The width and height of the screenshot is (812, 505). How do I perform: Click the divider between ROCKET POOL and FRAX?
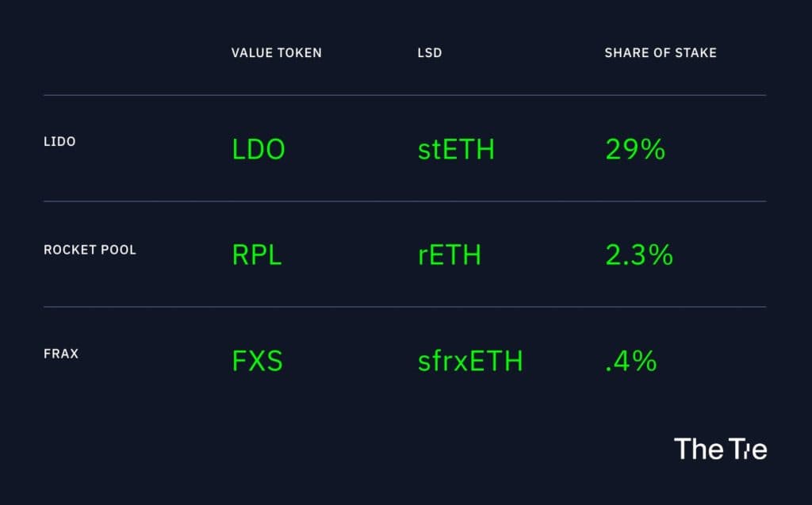click(x=404, y=307)
